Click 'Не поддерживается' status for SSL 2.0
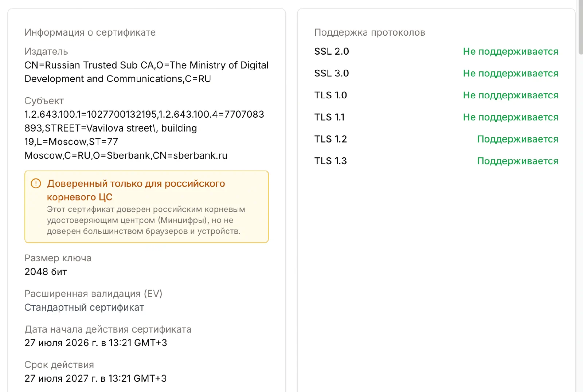The image size is (583, 392). point(510,51)
